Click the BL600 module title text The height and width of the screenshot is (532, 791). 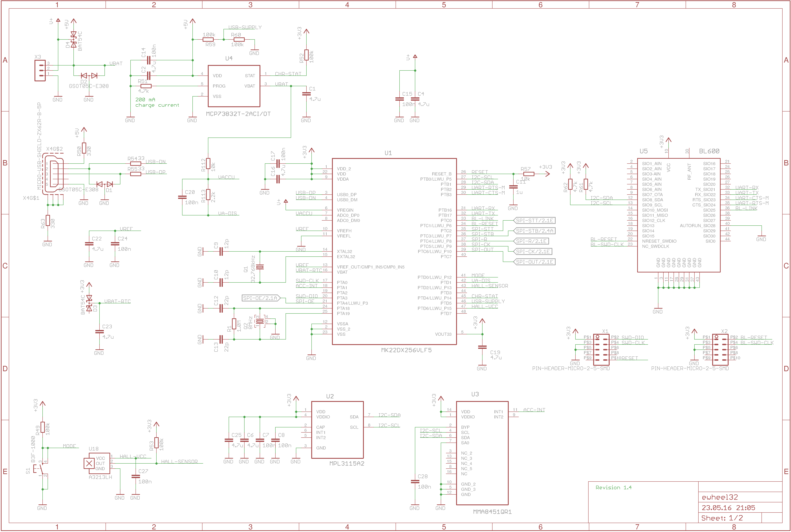[709, 151]
